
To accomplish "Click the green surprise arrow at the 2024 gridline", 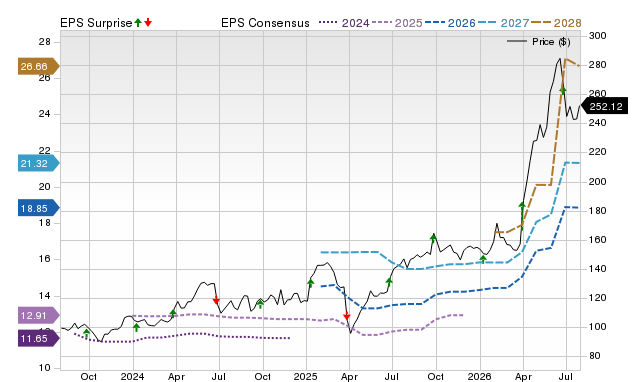I will 137,327.
